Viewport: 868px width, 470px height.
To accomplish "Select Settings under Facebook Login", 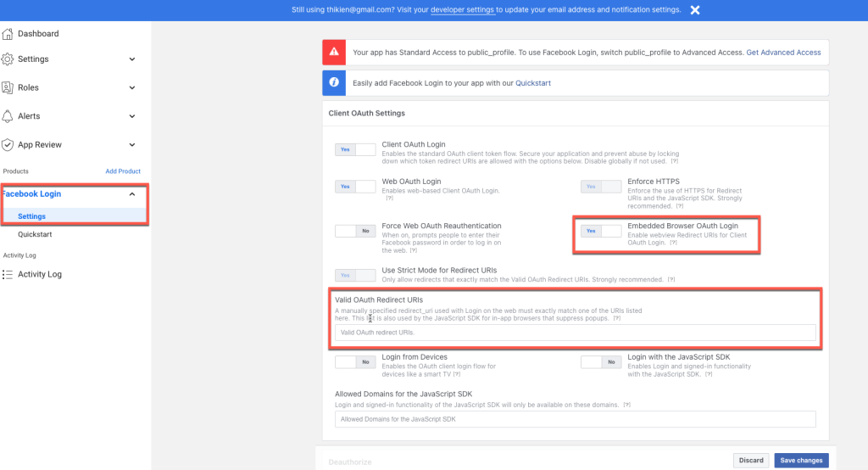I will pos(31,216).
